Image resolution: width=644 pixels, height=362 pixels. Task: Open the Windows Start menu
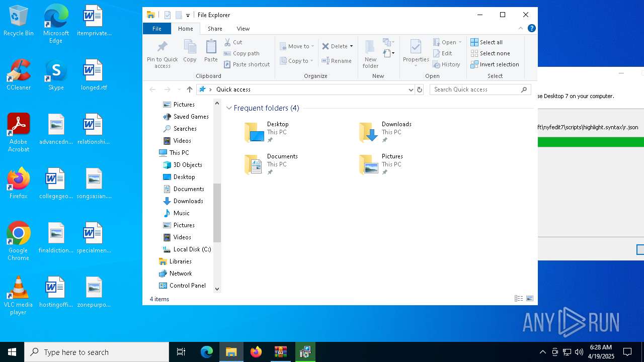[x=12, y=352]
